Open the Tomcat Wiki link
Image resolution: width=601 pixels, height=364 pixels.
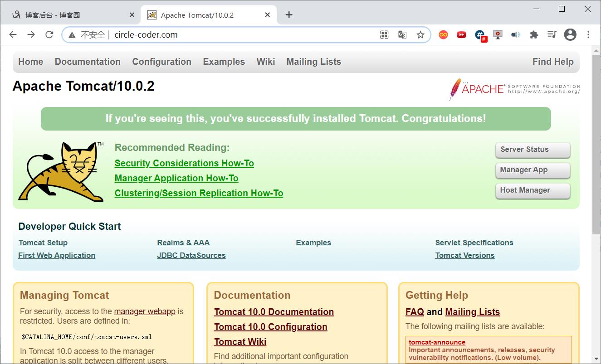click(240, 342)
